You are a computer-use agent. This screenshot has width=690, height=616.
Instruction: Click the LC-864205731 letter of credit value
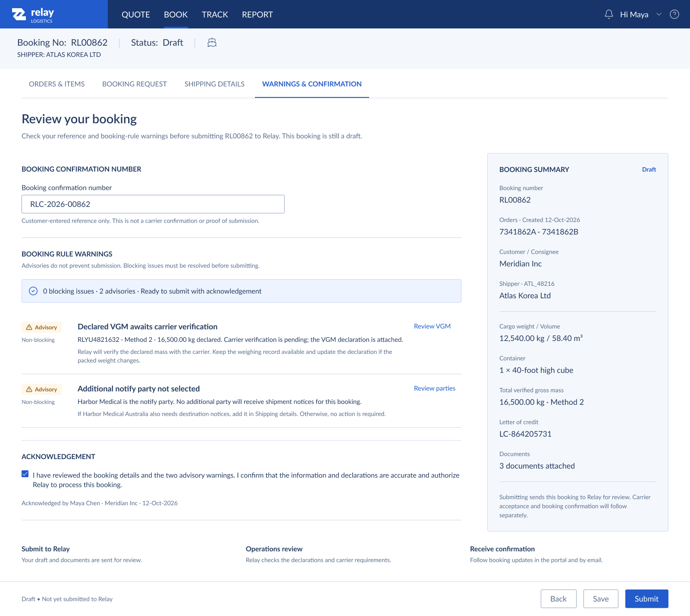[525, 434]
